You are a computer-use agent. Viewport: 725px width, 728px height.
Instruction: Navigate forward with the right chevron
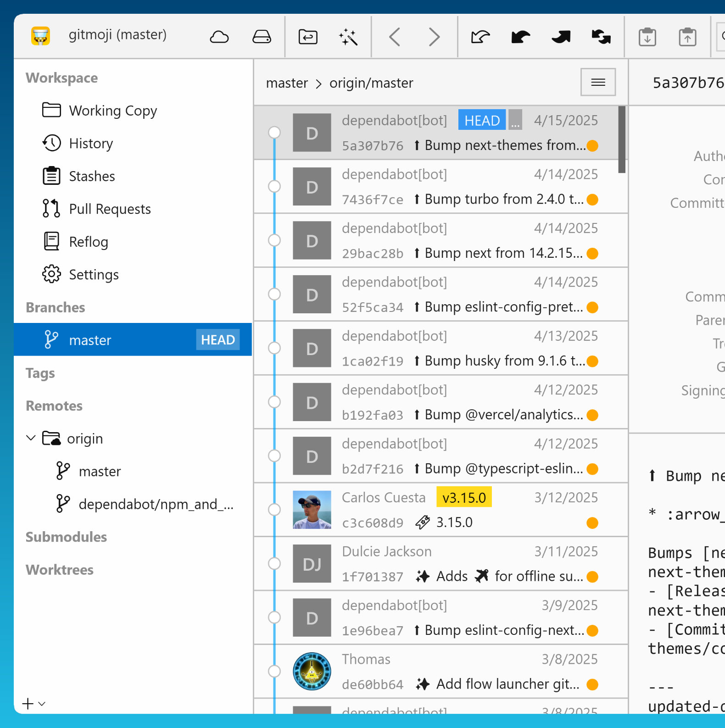click(x=434, y=37)
